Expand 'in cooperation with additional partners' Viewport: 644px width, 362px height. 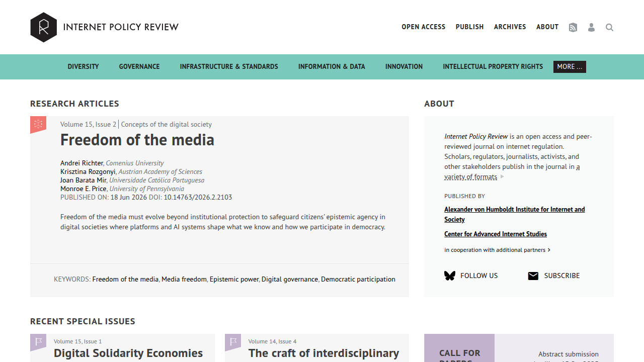[497, 250]
